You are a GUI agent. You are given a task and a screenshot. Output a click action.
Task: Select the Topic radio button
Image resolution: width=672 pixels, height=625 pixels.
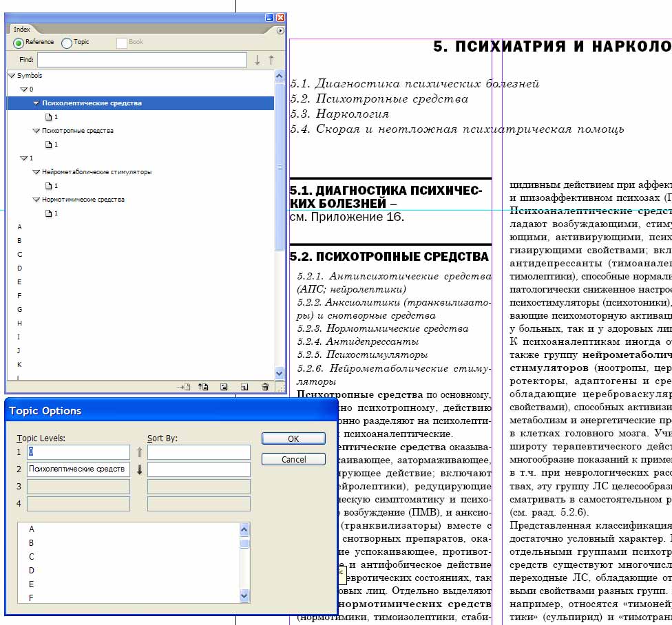click(x=66, y=43)
